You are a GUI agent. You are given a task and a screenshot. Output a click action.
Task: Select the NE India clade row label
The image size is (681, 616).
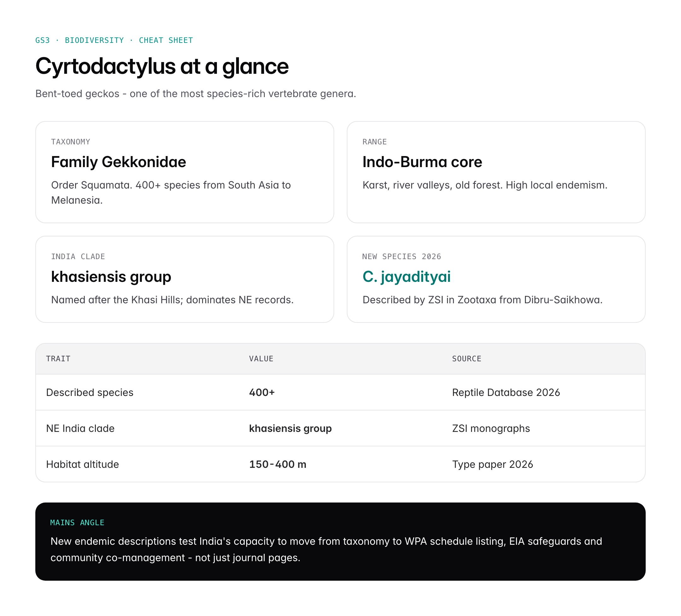point(80,428)
